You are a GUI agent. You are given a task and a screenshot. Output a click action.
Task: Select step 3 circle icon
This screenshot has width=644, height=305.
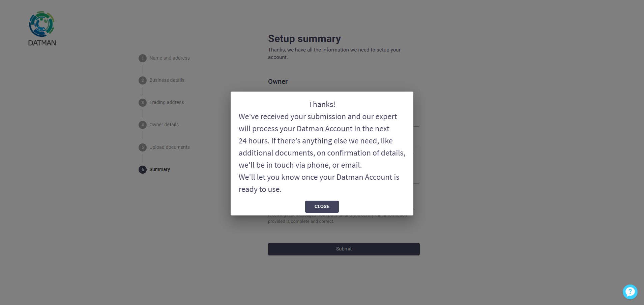[143, 103]
